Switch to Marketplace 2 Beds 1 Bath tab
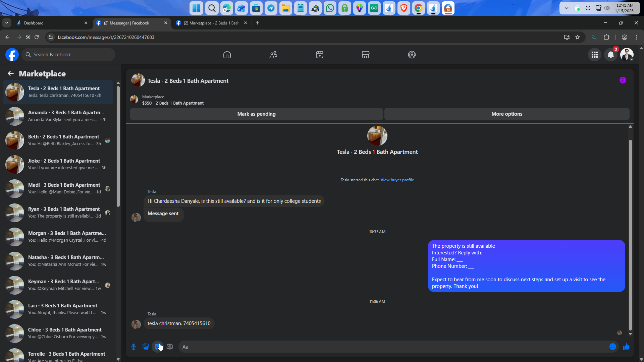 (211, 23)
